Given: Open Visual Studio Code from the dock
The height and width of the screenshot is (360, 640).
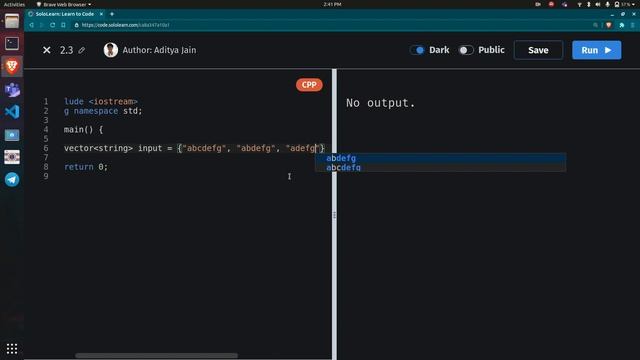Looking at the screenshot, I should coord(12,112).
